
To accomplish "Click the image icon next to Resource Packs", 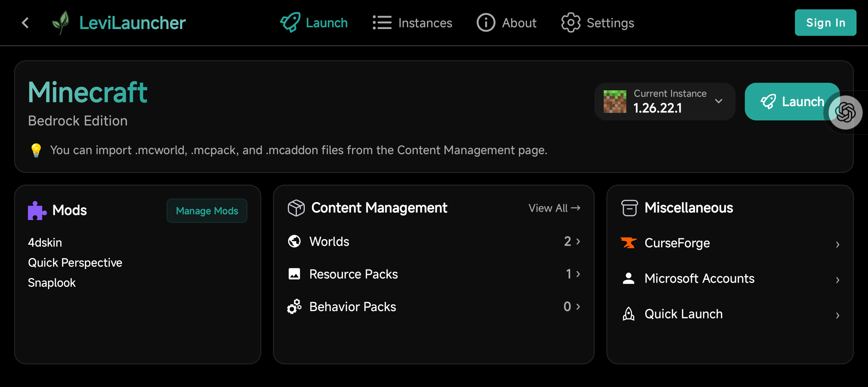I will point(294,274).
